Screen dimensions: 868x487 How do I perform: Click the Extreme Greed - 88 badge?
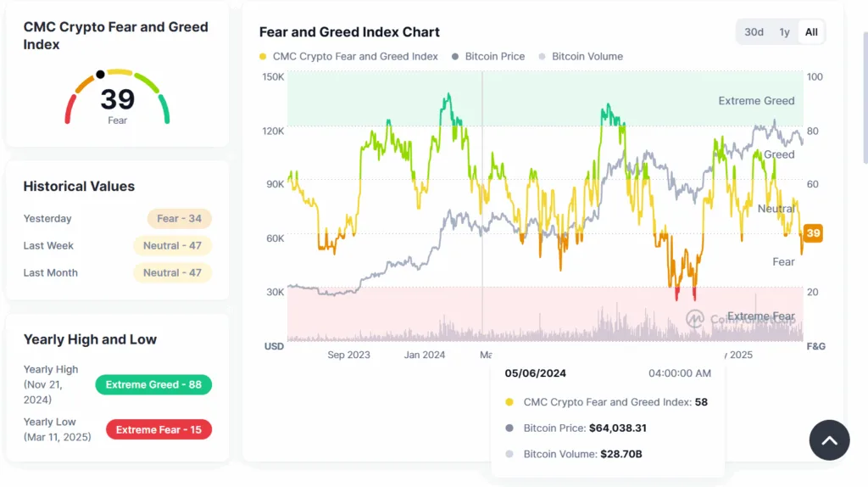(153, 384)
